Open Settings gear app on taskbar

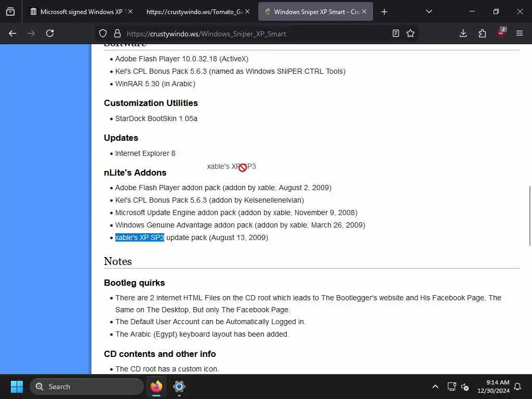point(179,387)
